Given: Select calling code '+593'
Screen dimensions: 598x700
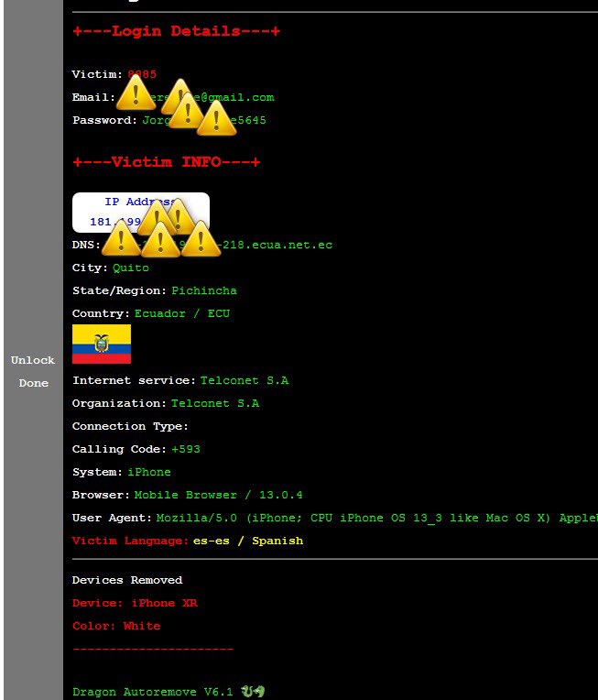Looking at the screenshot, I should coord(186,449).
